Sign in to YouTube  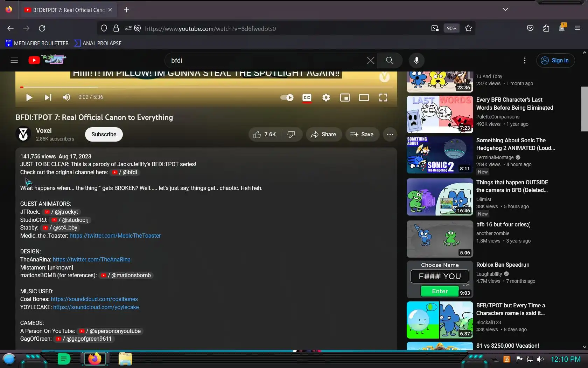[555, 60]
